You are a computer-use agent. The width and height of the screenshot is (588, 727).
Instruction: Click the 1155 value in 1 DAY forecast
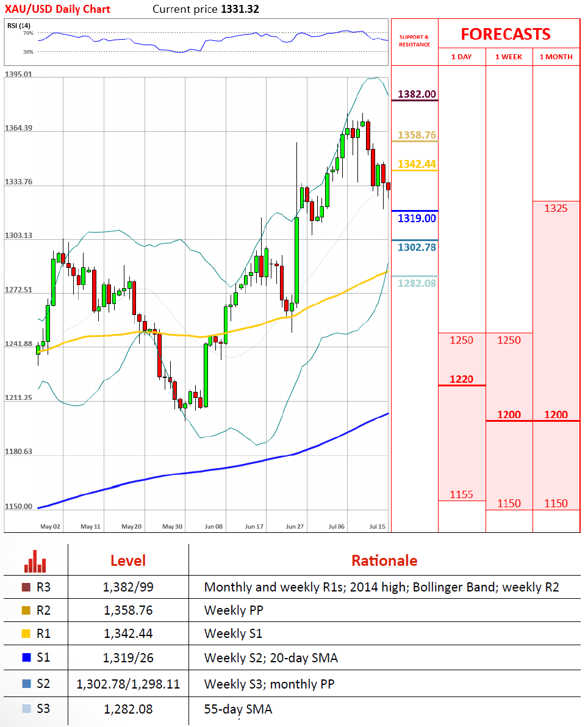pos(462,494)
